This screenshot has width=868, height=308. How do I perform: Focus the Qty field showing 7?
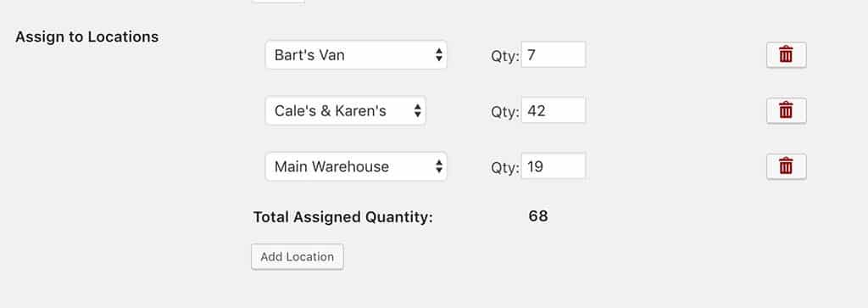pos(553,55)
